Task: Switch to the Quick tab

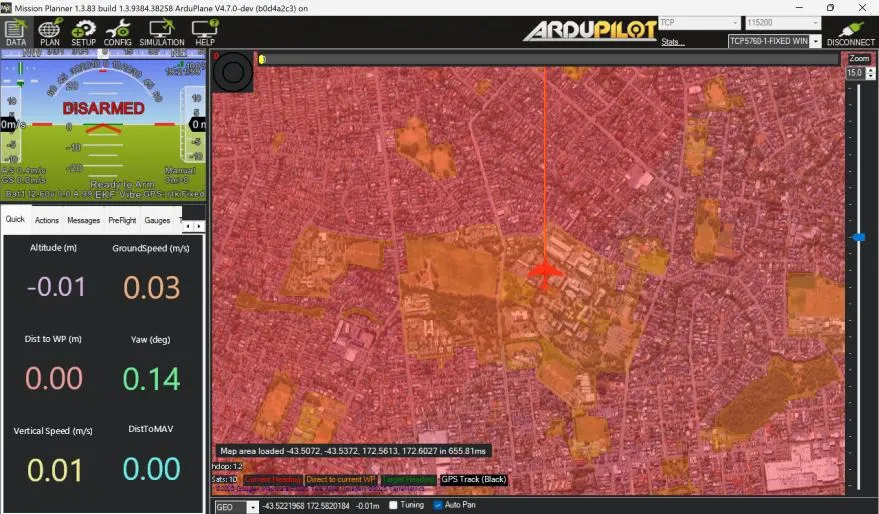Action: [x=15, y=219]
